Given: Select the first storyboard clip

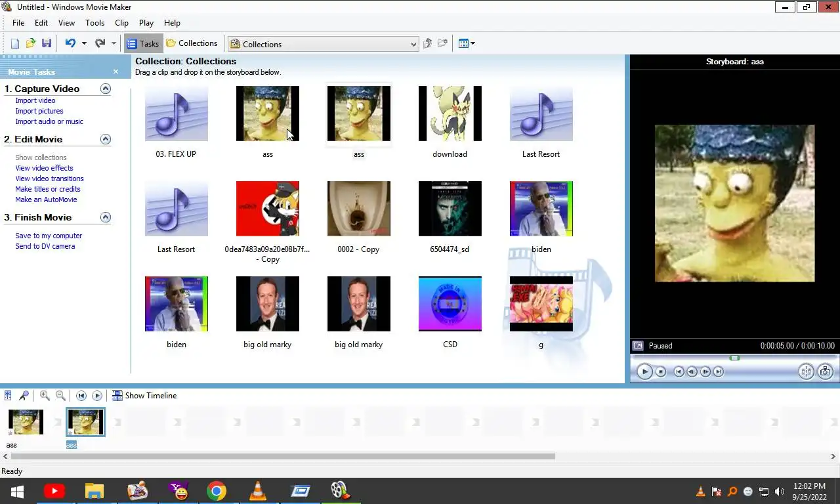Looking at the screenshot, I should (26, 422).
